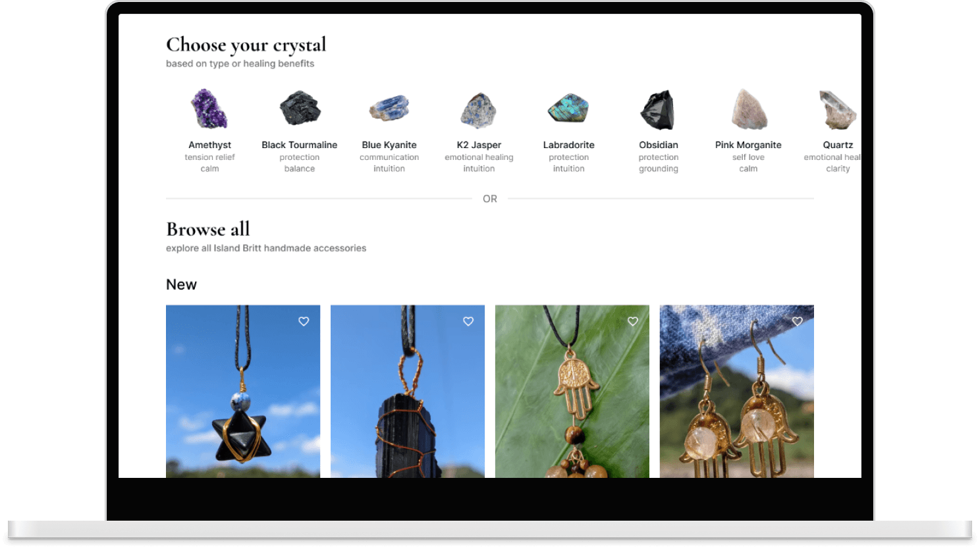Open the black star pendant product photo

pyautogui.click(x=243, y=391)
